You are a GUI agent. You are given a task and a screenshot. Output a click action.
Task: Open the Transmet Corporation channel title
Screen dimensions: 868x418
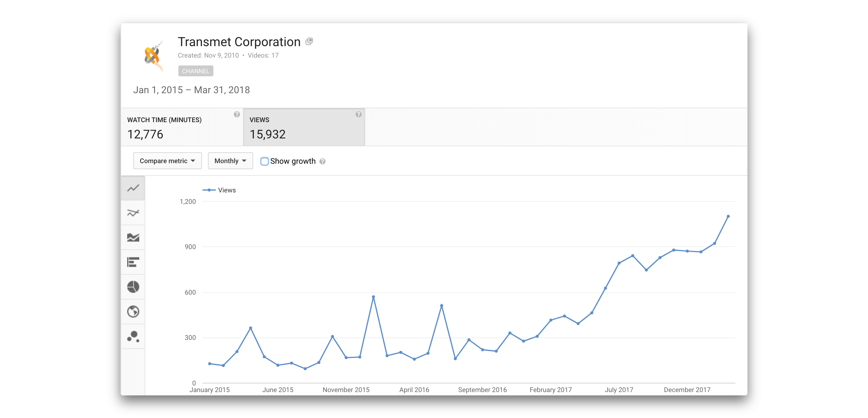(239, 42)
